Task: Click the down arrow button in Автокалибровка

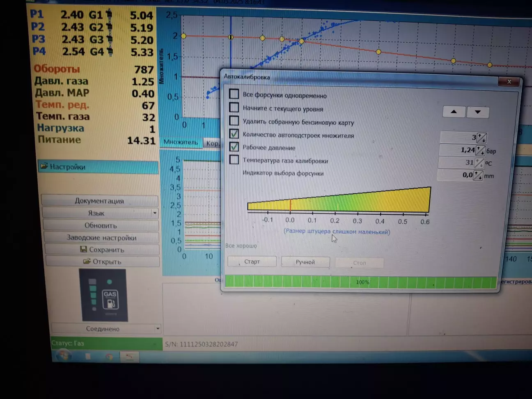Action: coord(477,112)
